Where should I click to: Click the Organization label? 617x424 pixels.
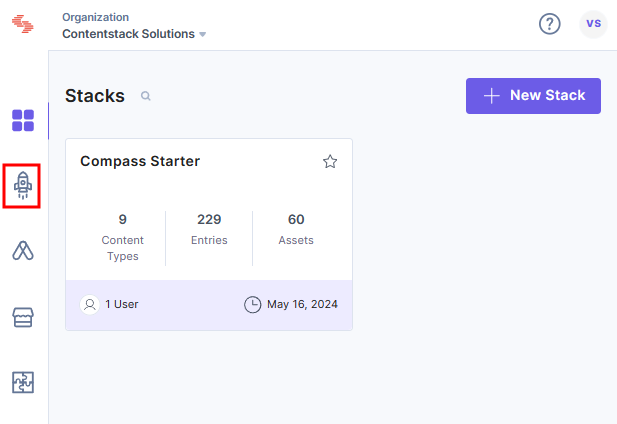click(96, 17)
